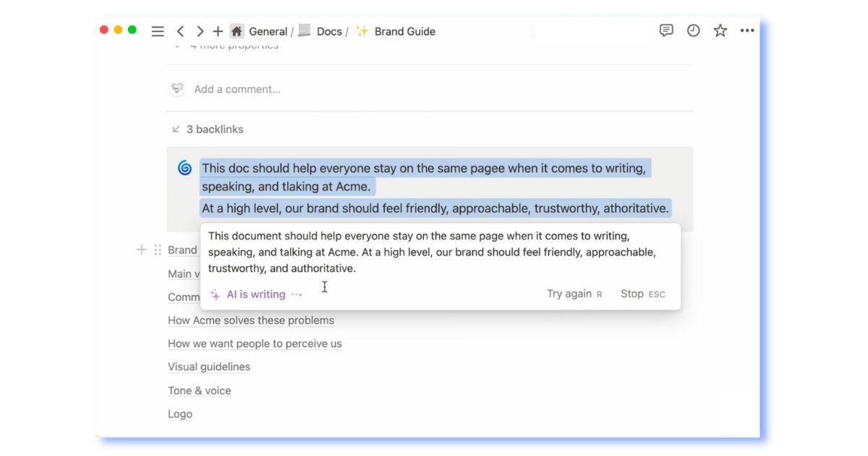This screenshot has height=456, width=868.
Task: Select 'Docs' in the breadcrumb
Action: [x=329, y=30]
